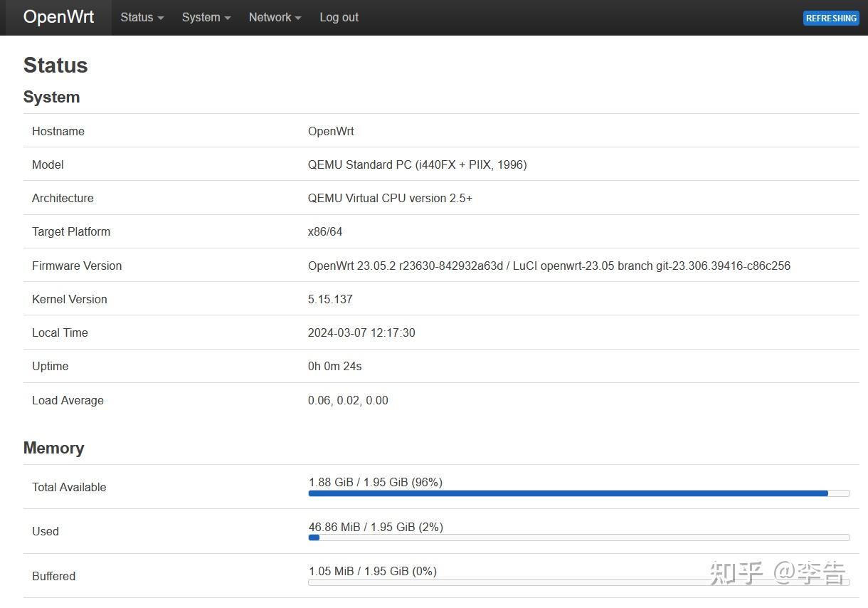Select the 46.86 MiB / 1.95 GiB (2%) text

click(x=376, y=527)
